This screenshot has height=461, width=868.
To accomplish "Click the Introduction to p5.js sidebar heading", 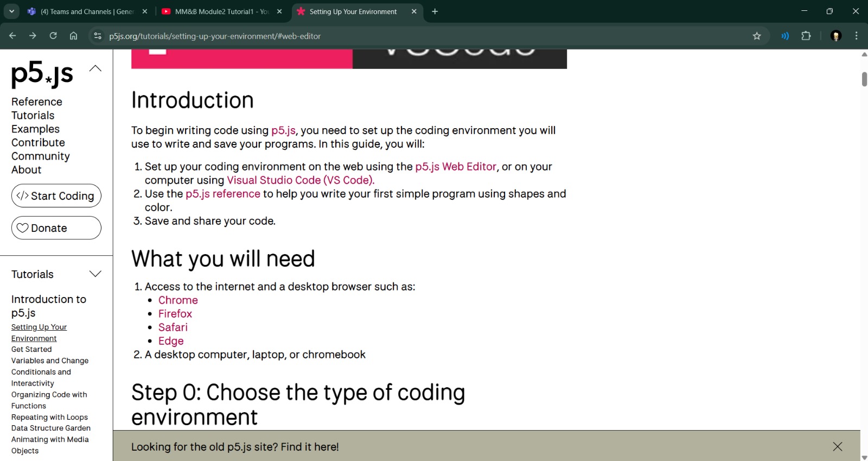I will (x=49, y=306).
